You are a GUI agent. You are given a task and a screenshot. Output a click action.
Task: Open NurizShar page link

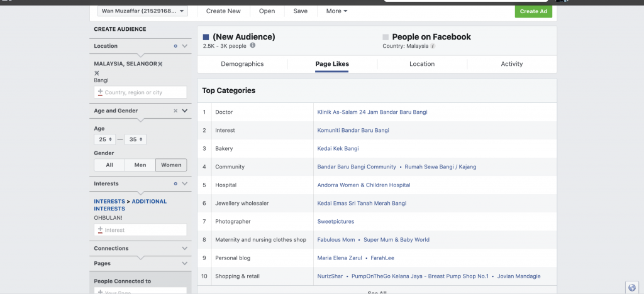pos(330,276)
